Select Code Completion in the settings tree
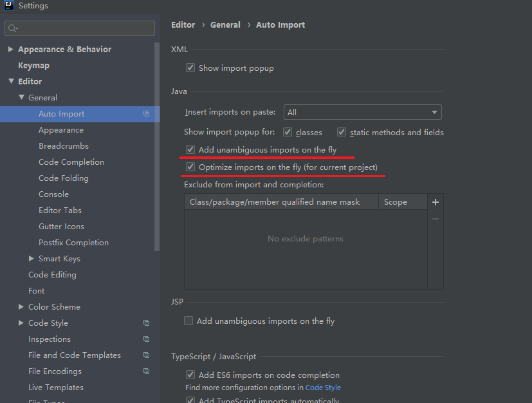Viewport: 532px width, 403px height. (x=71, y=162)
